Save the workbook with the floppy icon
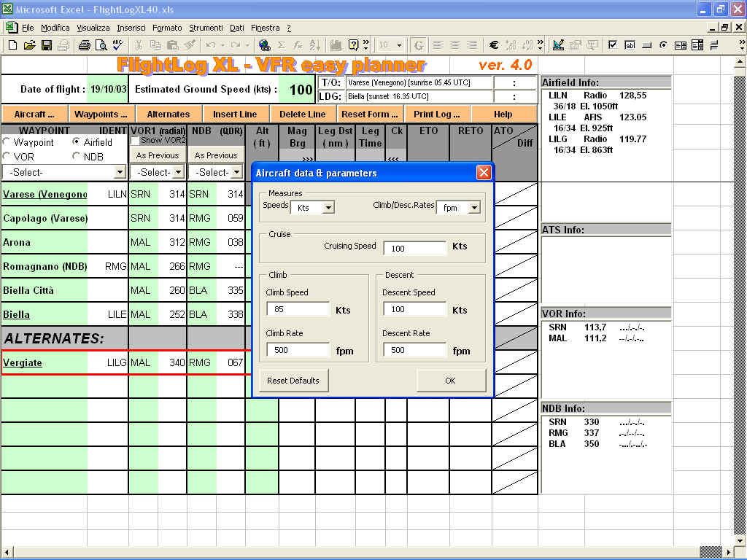Screen dimensions: 747x560 tap(46, 45)
